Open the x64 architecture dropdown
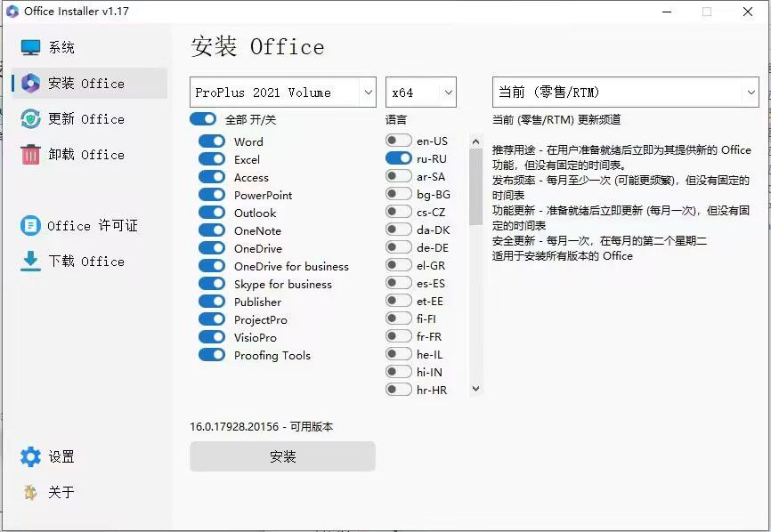 tap(421, 92)
